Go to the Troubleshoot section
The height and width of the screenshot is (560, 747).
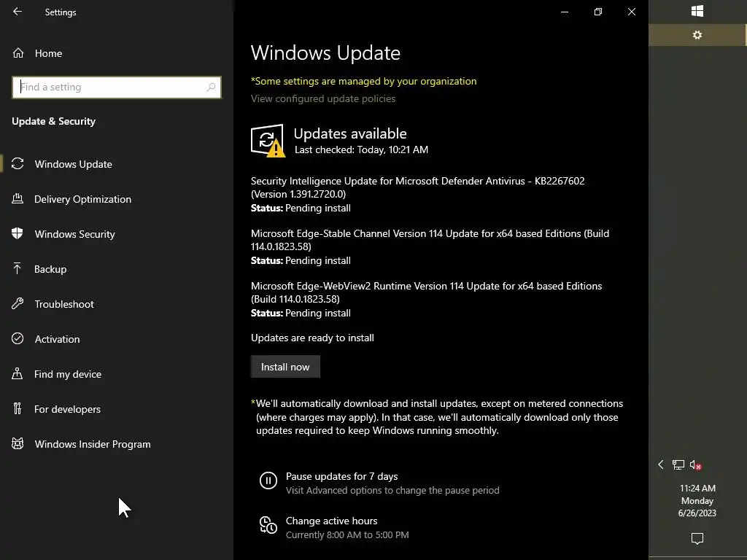[x=117, y=304]
